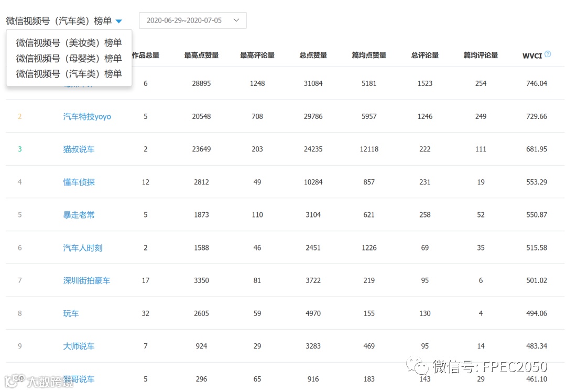
Task: Click the total-likes value 10284
Action: (313, 182)
